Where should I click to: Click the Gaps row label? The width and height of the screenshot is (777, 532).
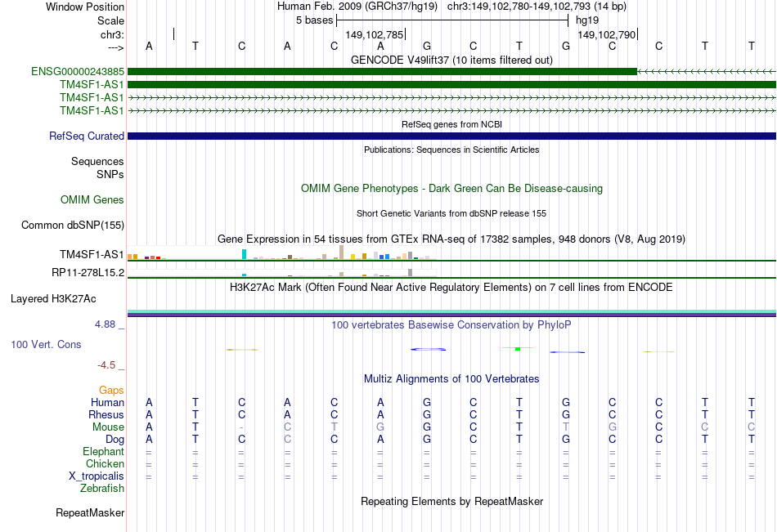[111, 391]
